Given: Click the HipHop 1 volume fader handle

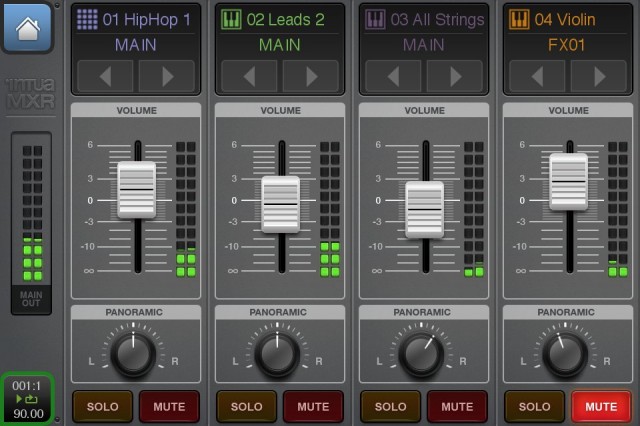Looking at the screenshot, I should coord(136,189).
